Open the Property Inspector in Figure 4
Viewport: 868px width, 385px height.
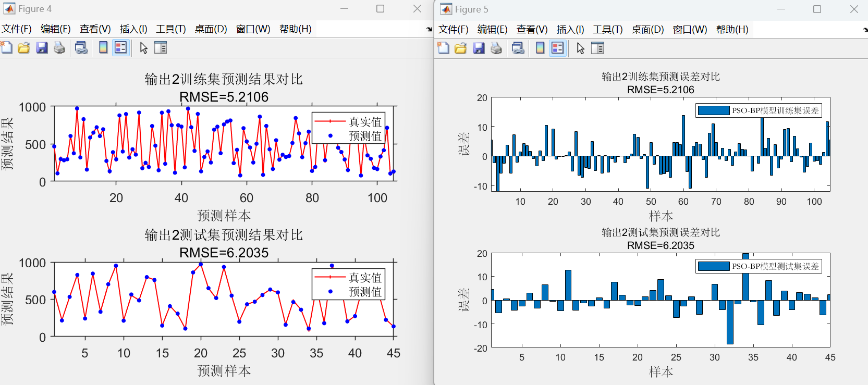click(161, 48)
